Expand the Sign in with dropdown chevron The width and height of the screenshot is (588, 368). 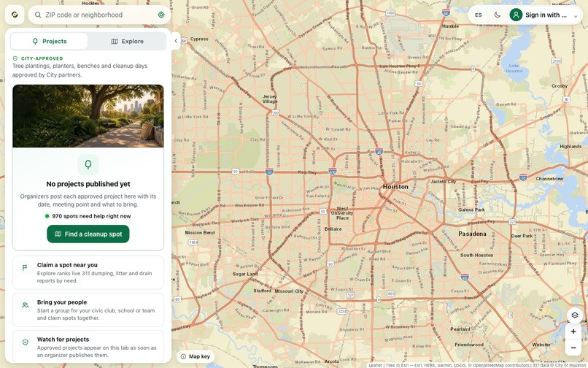click(576, 16)
